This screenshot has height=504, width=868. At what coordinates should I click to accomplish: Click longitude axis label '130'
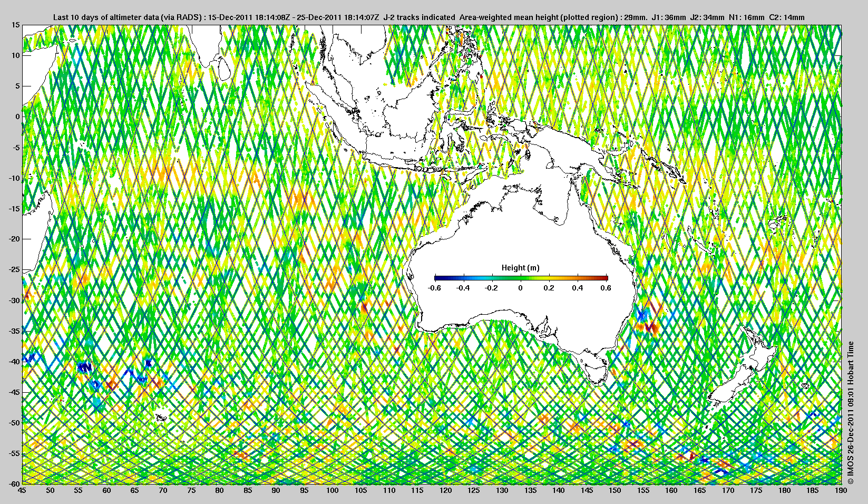click(x=502, y=490)
